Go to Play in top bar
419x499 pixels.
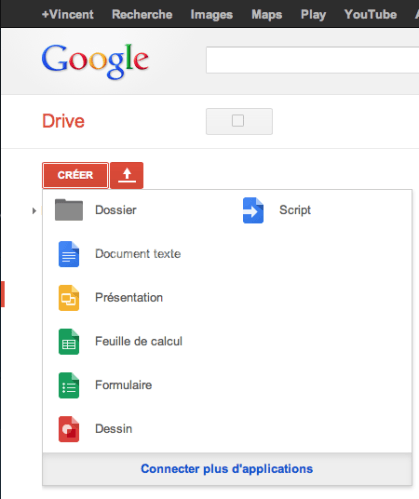pyautogui.click(x=313, y=15)
